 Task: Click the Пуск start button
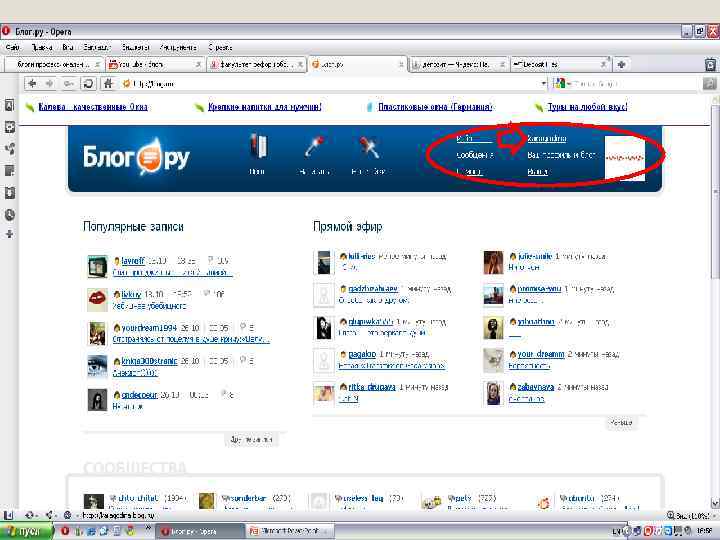[26, 531]
